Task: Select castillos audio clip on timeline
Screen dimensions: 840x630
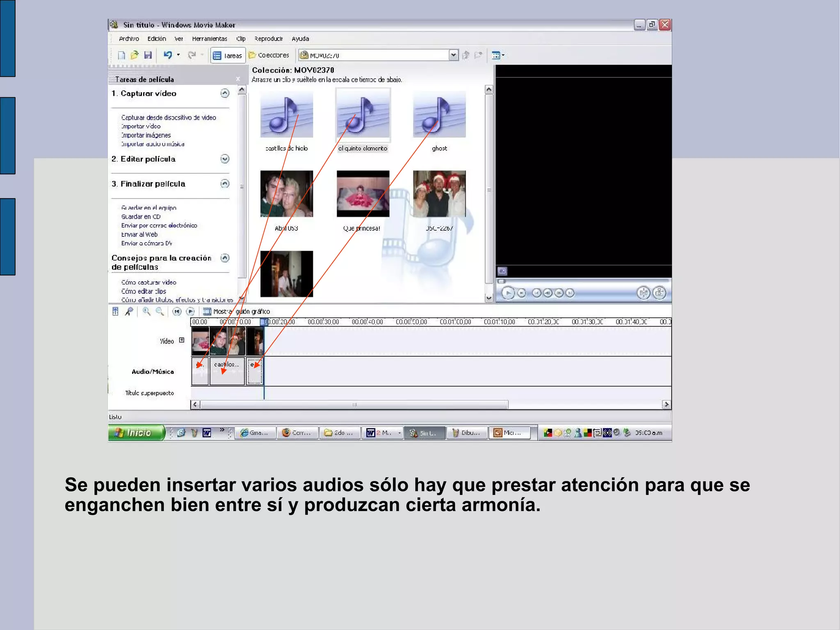Action: [x=227, y=371]
